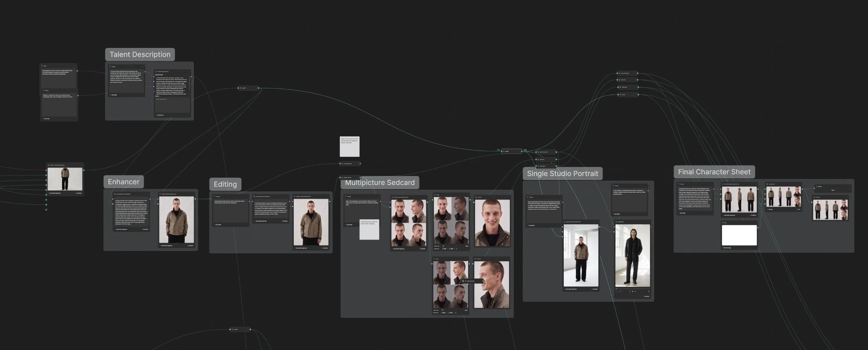Click Run Model on the Kling video node
Screen dimensions: 868x350
pos(646,297)
